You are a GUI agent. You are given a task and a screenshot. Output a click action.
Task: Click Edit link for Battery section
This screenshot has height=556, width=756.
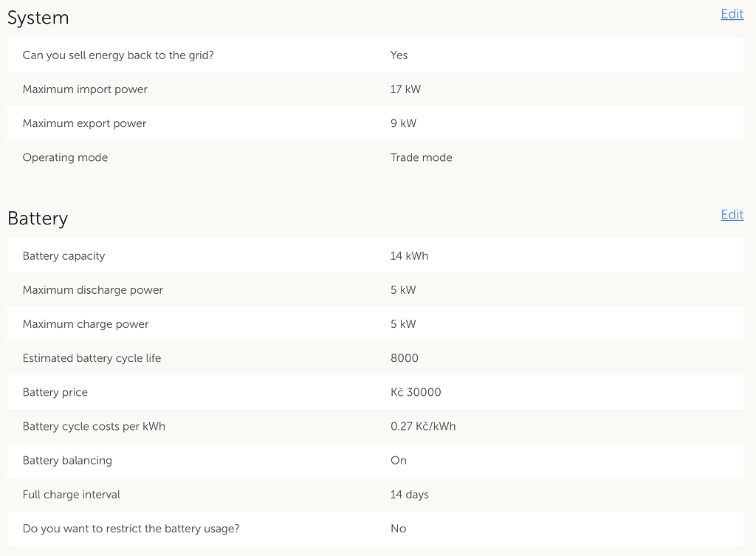(x=732, y=215)
